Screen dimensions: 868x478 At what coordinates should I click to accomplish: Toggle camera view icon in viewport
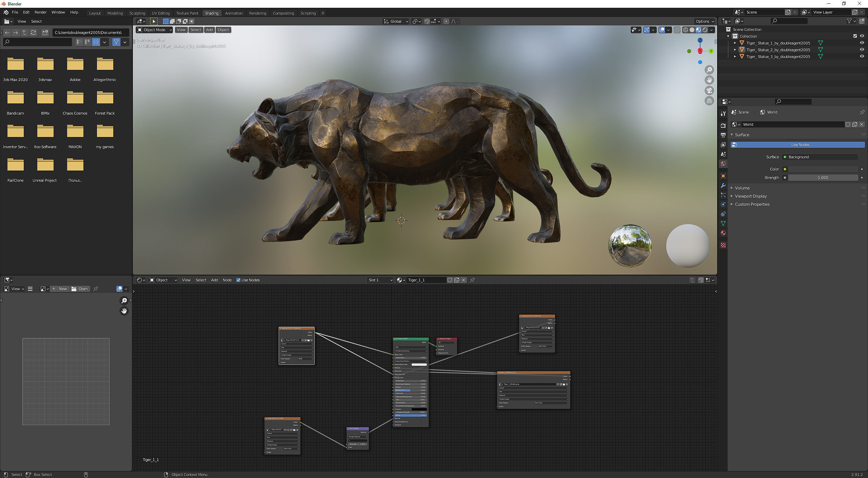pos(709,91)
